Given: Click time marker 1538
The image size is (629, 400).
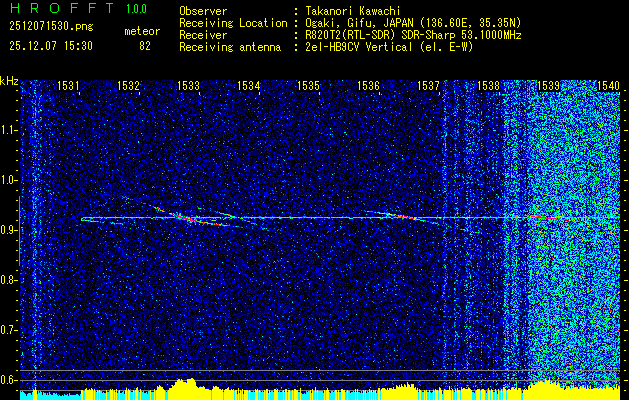Looking at the screenshot, I should click(488, 86).
